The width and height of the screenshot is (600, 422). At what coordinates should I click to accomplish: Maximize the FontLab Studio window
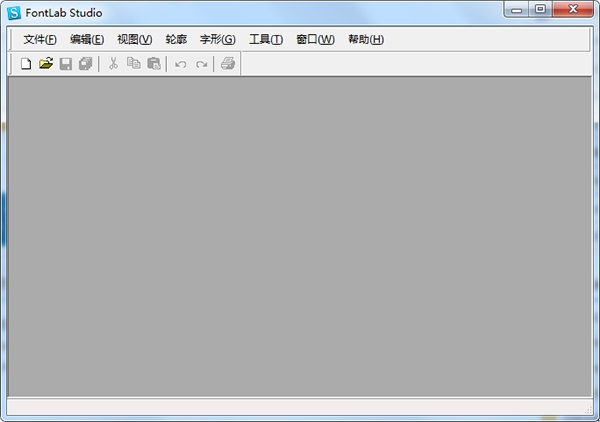point(540,10)
